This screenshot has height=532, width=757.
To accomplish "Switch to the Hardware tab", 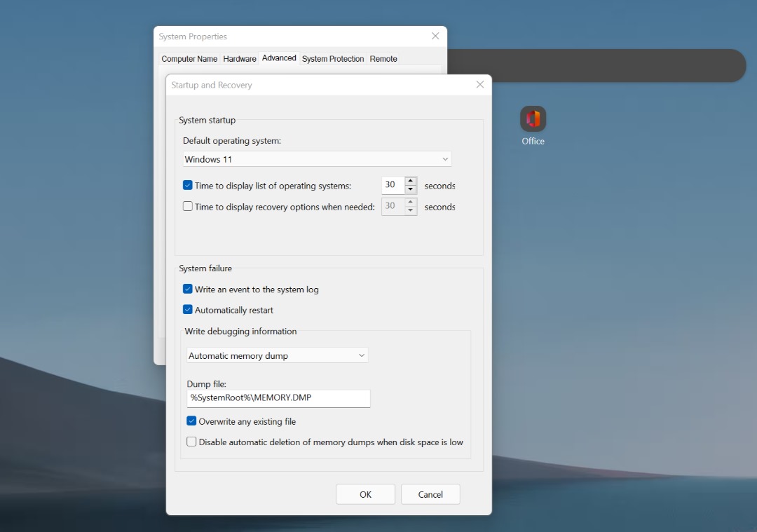I will [240, 58].
